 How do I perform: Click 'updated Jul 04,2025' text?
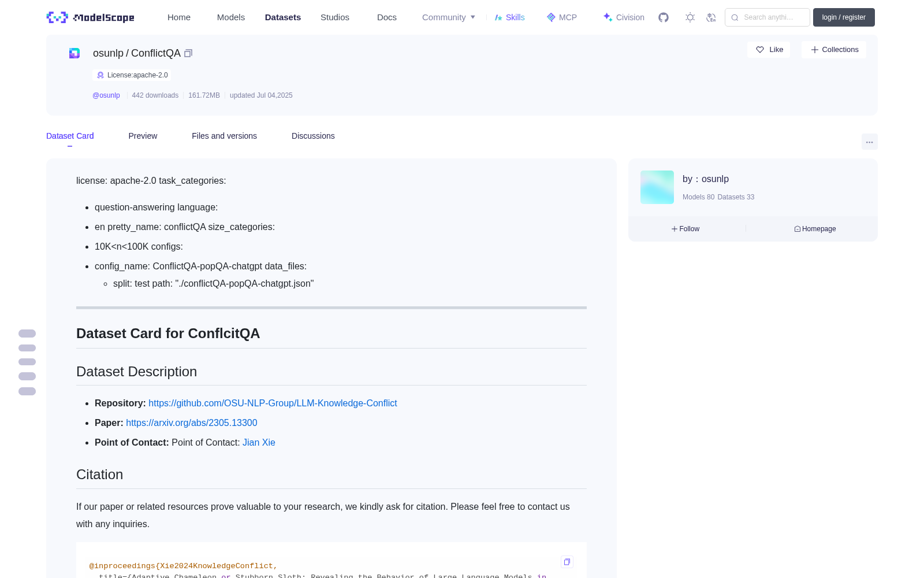coord(261,95)
